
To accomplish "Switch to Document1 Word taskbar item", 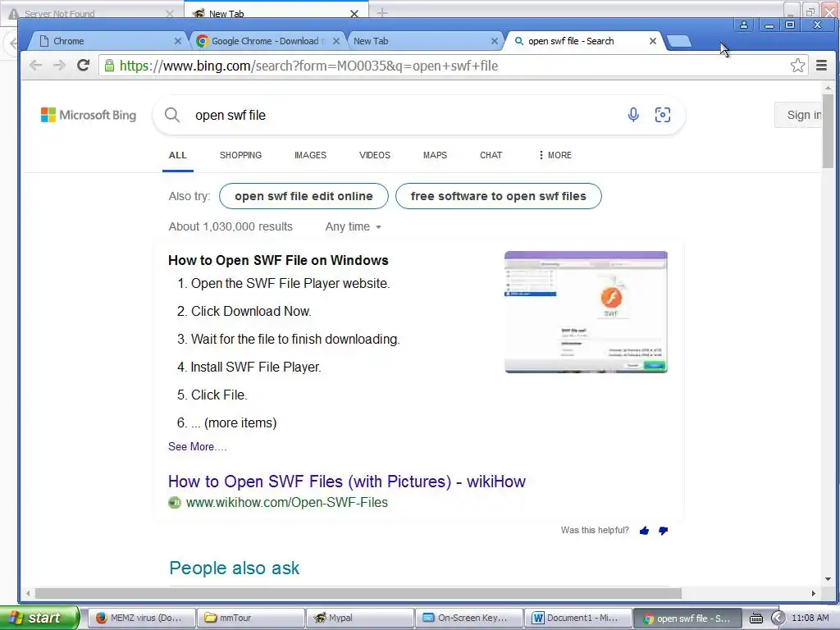I will click(x=578, y=618).
